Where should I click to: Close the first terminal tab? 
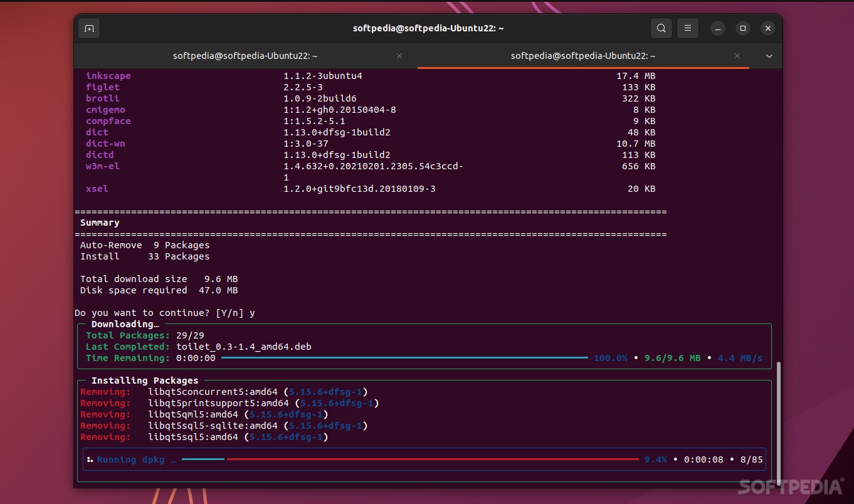click(x=399, y=56)
